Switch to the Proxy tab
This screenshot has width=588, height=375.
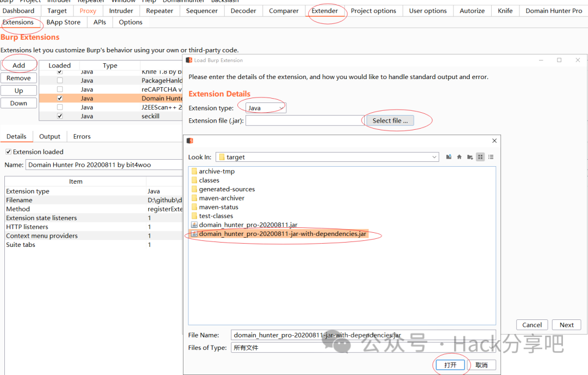point(88,11)
